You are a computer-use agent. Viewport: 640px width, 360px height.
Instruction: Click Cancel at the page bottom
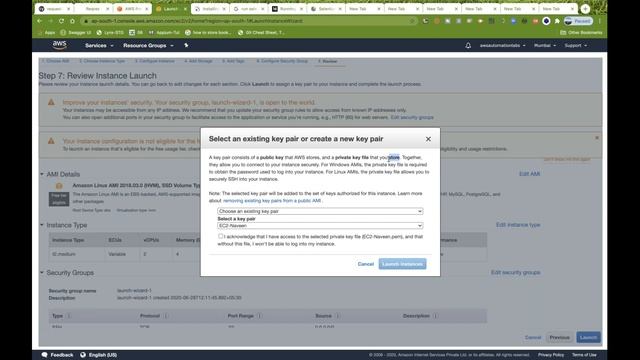point(533,338)
